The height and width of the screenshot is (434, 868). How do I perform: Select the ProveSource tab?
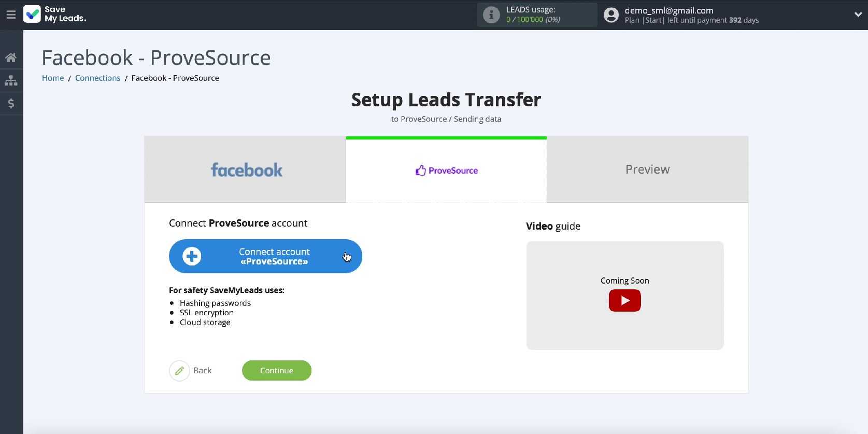[x=446, y=170]
